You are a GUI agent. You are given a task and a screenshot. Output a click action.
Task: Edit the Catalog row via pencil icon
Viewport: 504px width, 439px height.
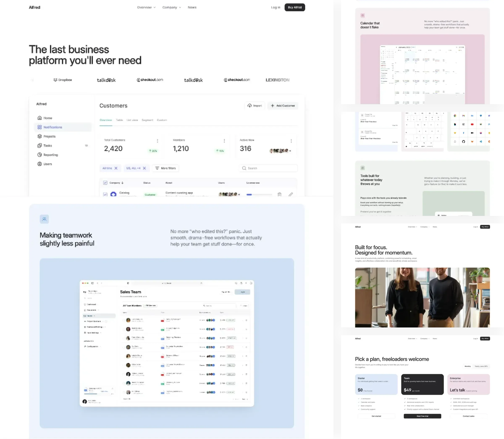[291, 194]
